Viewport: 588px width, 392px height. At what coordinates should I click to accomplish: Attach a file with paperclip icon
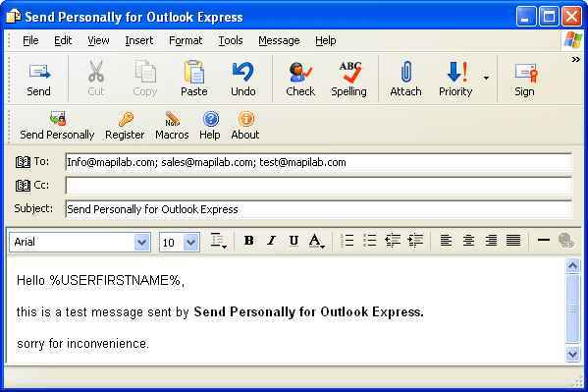coord(405,72)
